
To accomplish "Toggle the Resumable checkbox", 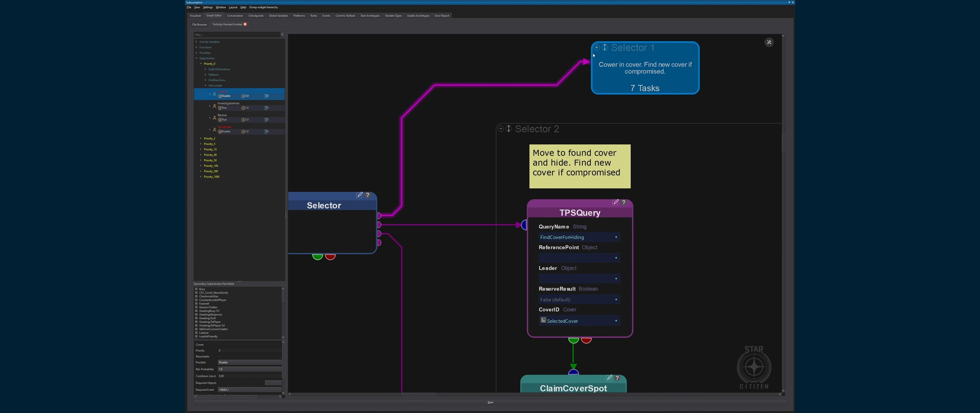I will [x=219, y=356].
